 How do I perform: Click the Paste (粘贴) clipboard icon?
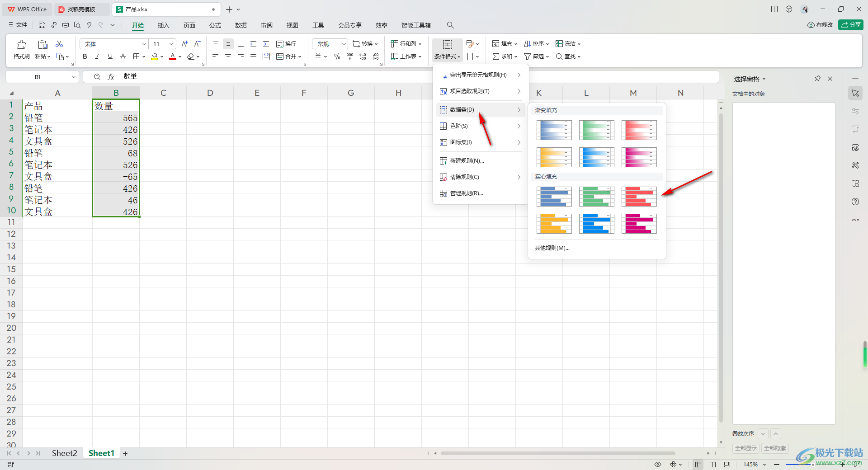[x=42, y=44]
